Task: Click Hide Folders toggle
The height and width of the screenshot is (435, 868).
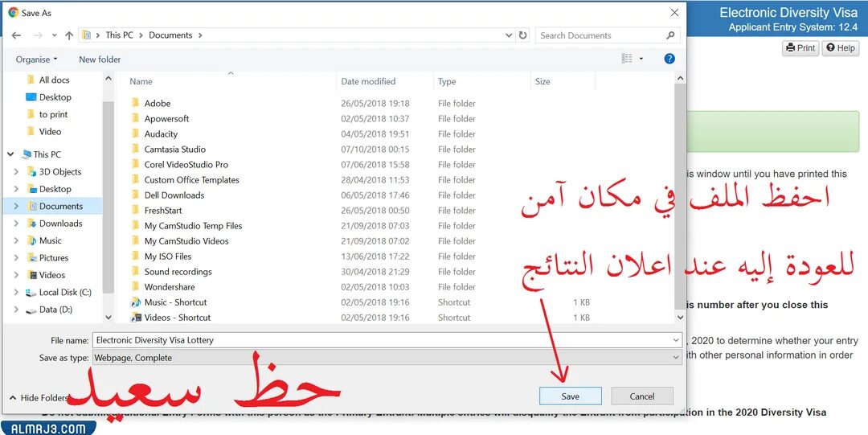Action: point(39,398)
